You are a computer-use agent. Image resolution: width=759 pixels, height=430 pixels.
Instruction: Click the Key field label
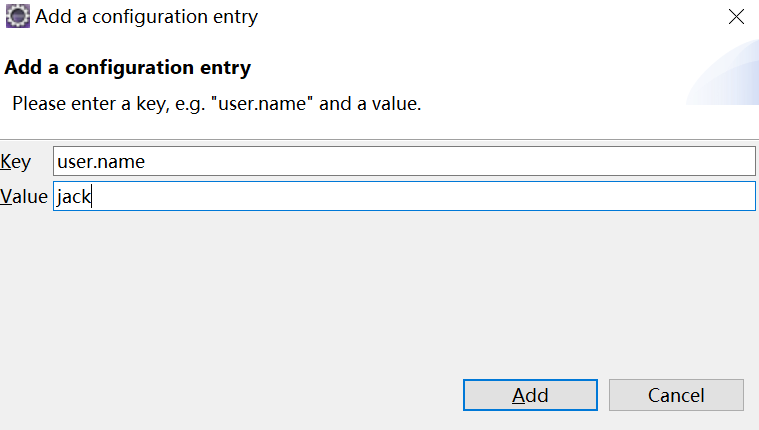click(16, 162)
